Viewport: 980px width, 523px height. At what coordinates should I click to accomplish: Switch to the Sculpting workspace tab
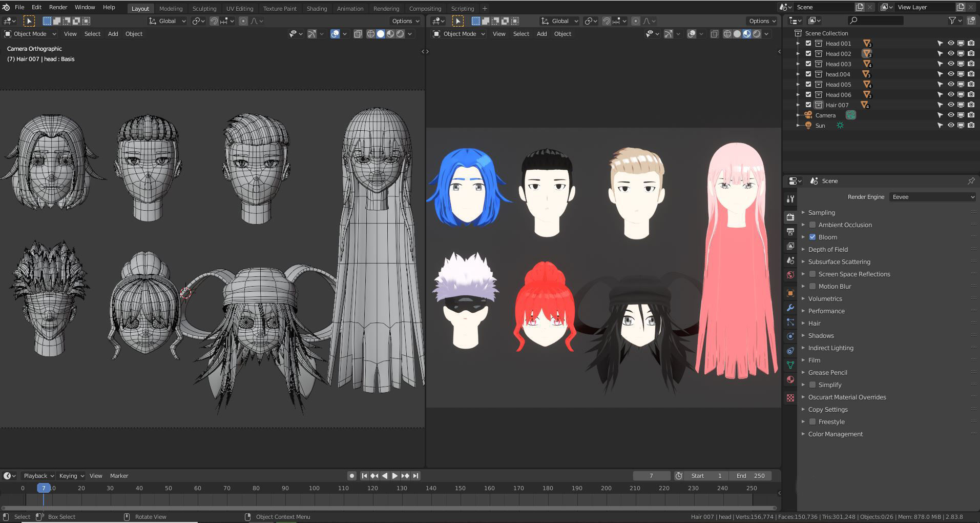(204, 8)
